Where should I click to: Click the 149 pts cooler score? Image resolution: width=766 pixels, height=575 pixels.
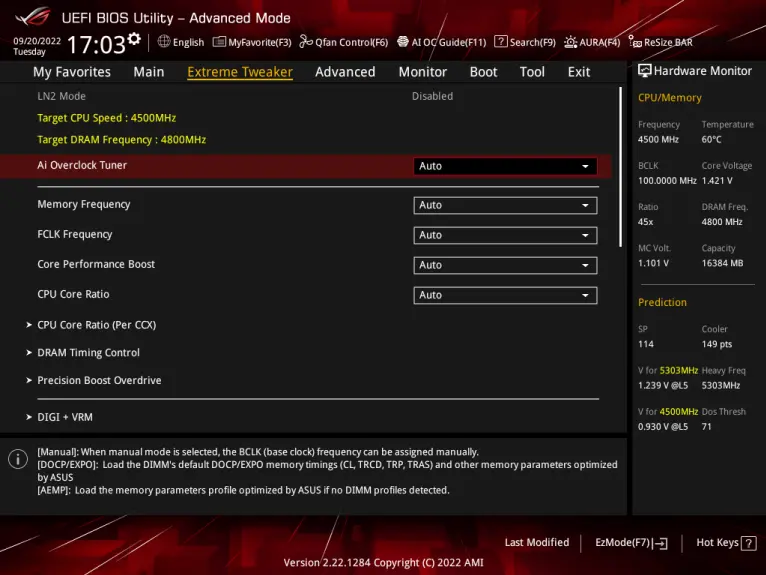tap(717, 344)
